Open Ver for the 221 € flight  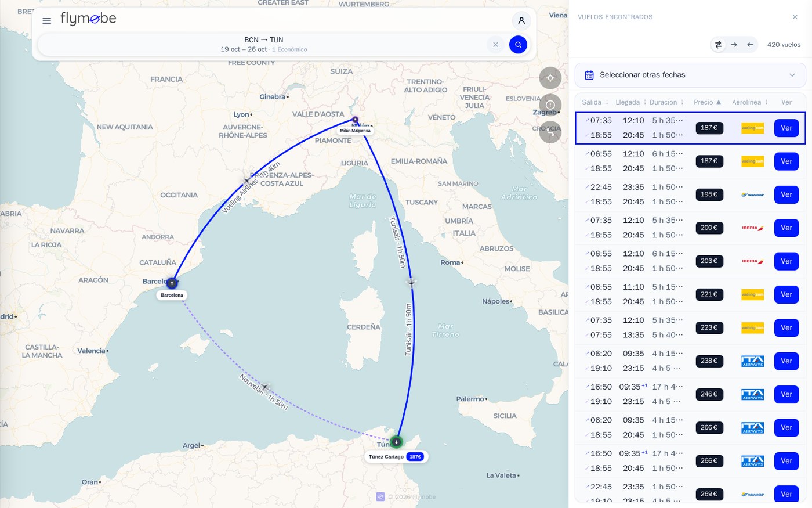tap(786, 294)
